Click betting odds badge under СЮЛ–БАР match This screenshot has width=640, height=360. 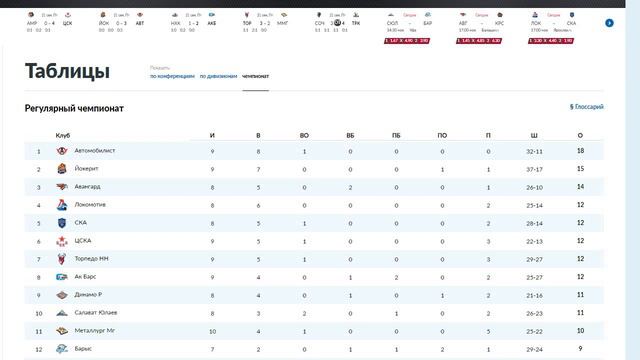407,41
